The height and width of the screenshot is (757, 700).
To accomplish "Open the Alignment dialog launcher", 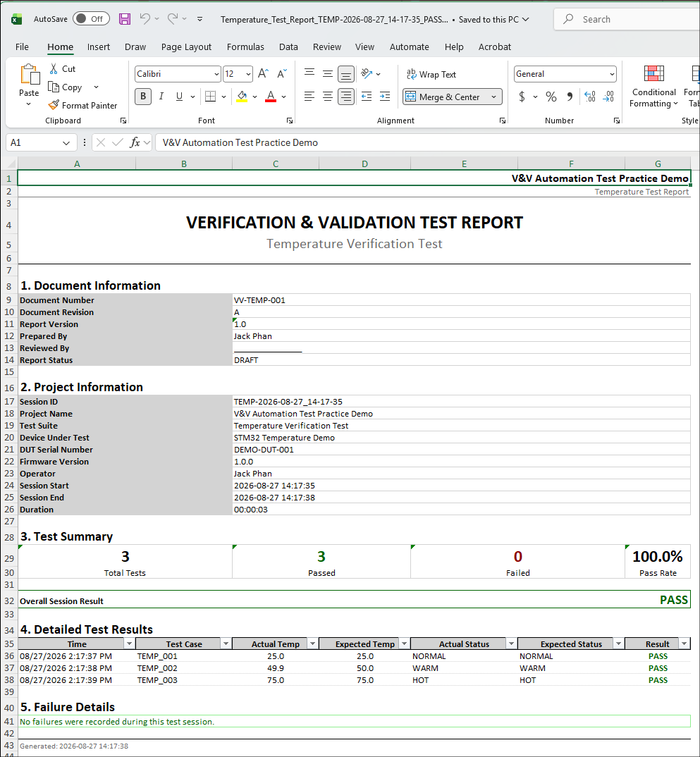I will [x=503, y=121].
